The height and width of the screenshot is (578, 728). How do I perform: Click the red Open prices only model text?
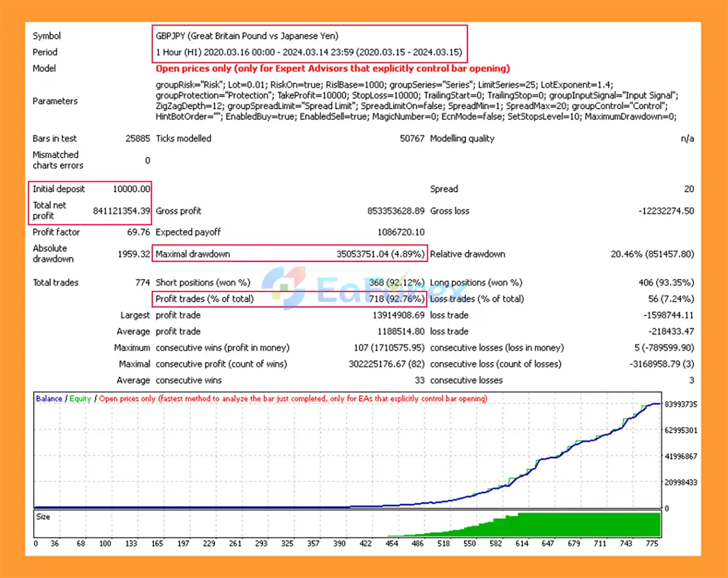tap(333, 69)
